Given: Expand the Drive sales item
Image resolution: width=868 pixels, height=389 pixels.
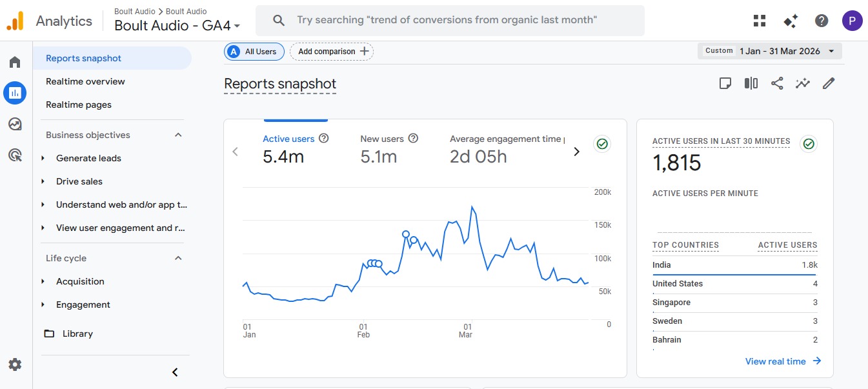Looking at the screenshot, I should point(43,181).
